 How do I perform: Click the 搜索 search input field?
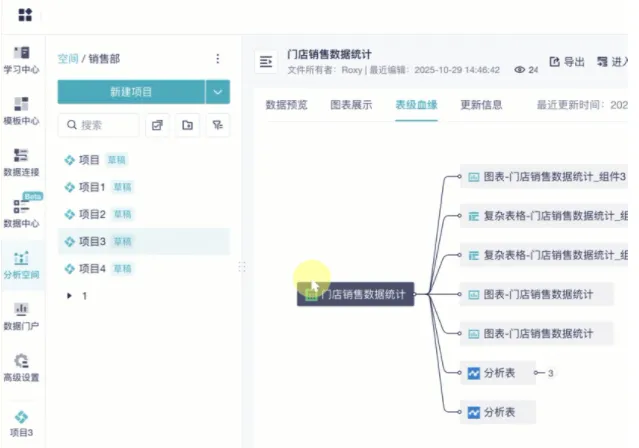pos(99,125)
